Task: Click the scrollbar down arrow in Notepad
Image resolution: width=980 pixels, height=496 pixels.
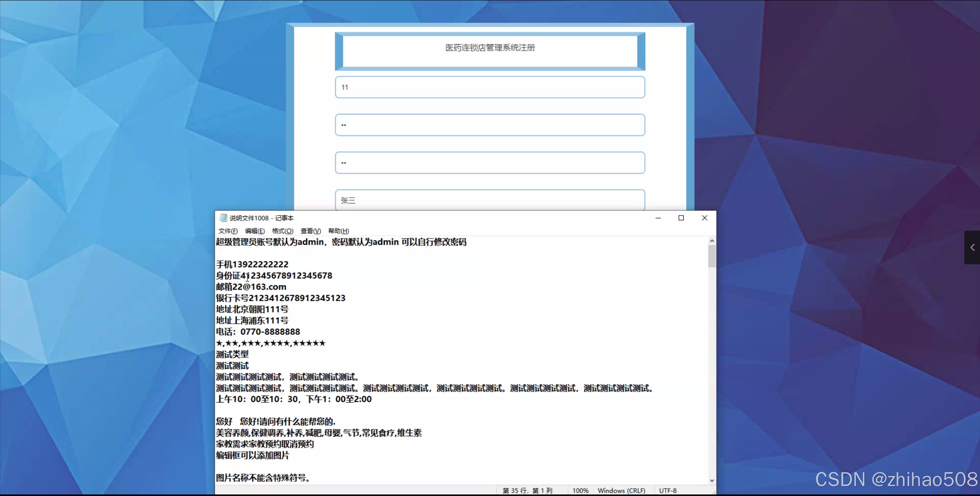Action: pos(712,480)
